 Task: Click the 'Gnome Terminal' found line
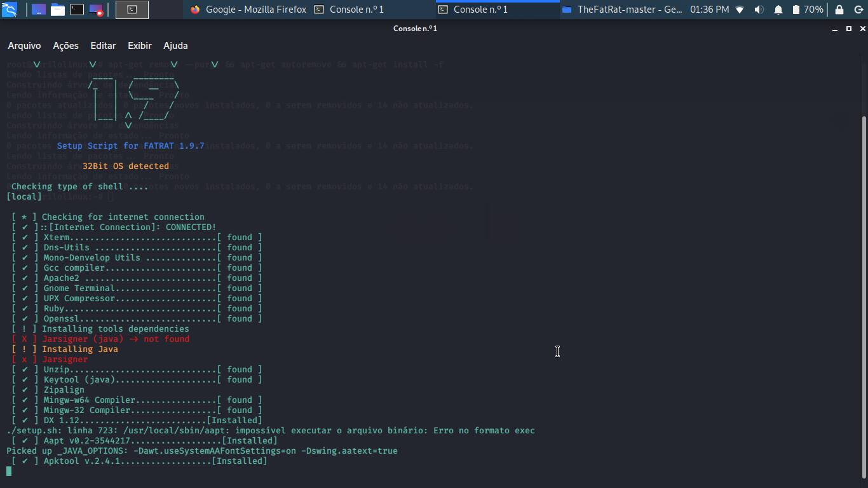point(137,288)
